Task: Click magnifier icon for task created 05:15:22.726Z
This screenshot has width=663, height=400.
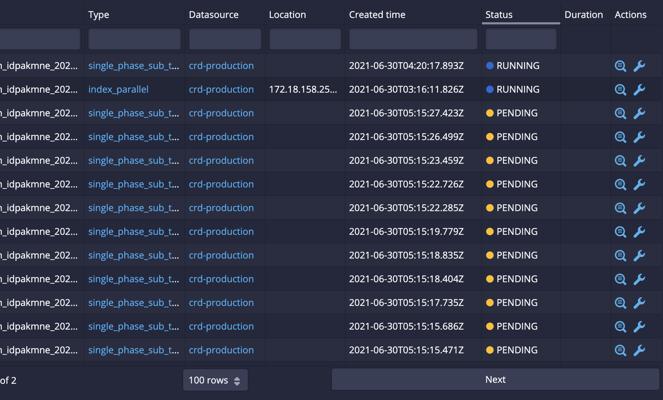Action: pyautogui.click(x=620, y=185)
